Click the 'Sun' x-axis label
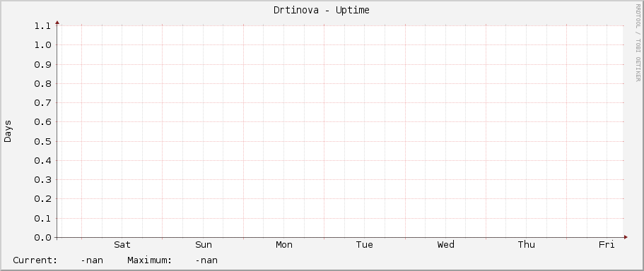The width and height of the screenshot is (644, 271). coord(204,245)
